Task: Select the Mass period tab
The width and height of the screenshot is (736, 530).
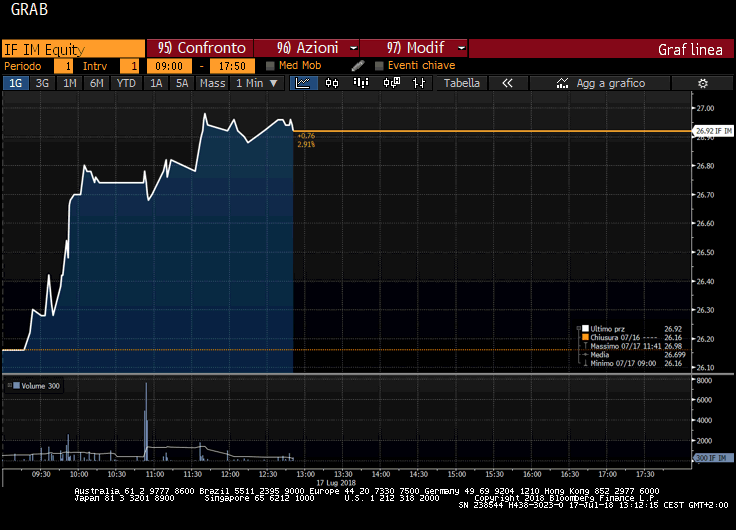Action: 213,83
